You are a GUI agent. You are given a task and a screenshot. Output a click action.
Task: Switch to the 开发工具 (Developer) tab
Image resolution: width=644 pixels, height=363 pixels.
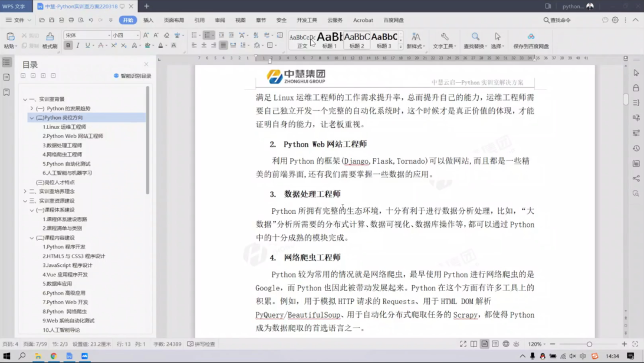[307, 19]
